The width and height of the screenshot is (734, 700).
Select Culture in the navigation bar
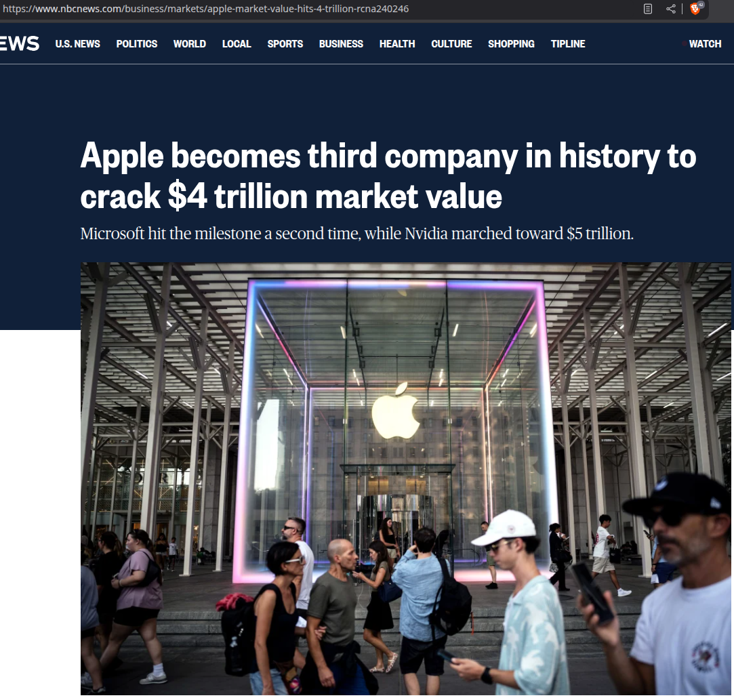tap(451, 44)
